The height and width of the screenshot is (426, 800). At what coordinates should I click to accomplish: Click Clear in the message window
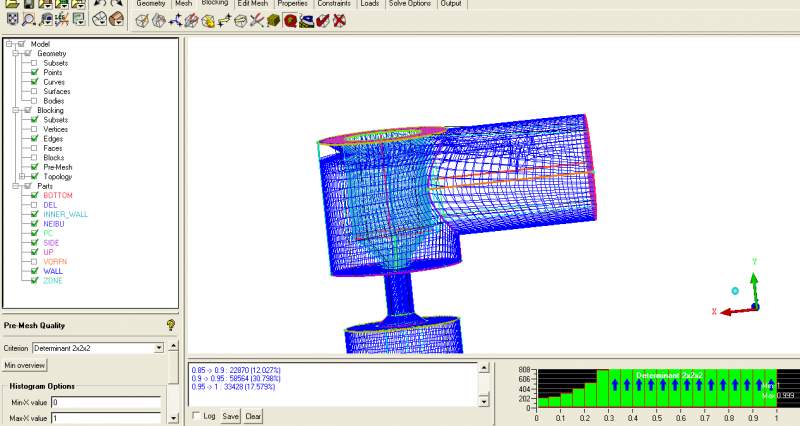click(253, 416)
